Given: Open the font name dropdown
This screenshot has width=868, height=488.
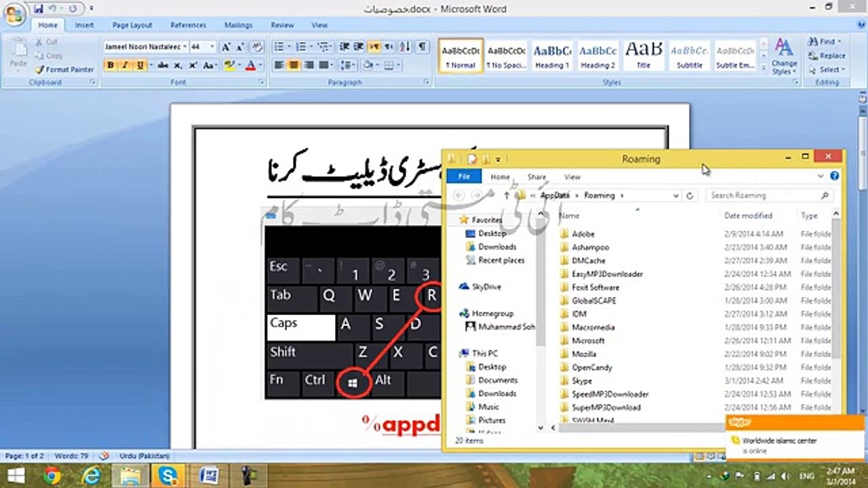Looking at the screenshot, I should pos(185,47).
